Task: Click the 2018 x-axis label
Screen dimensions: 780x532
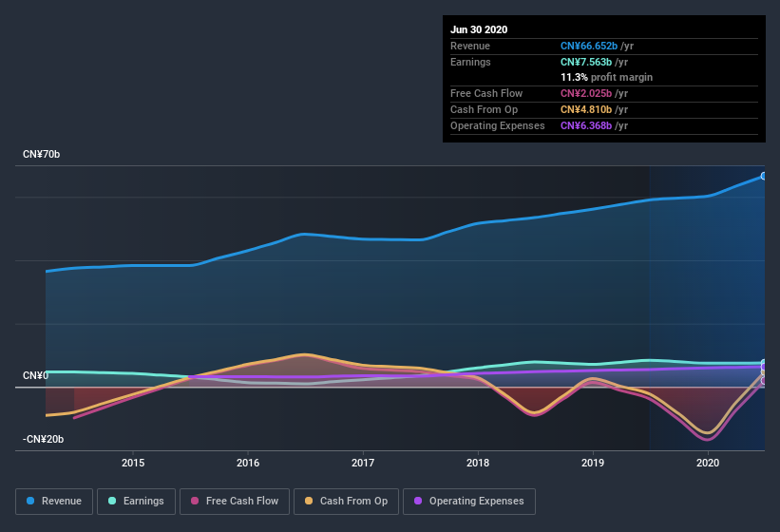Action: click(478, 463)
